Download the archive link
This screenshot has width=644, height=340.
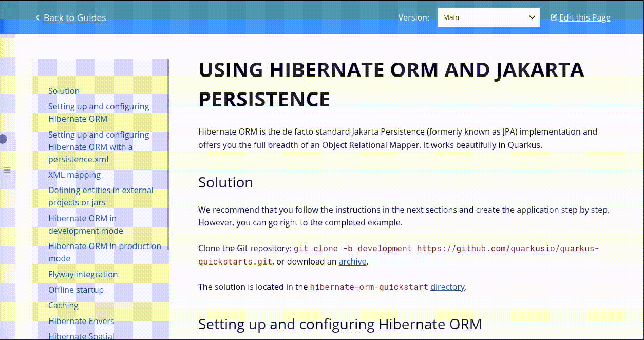[x=352, y=261]
